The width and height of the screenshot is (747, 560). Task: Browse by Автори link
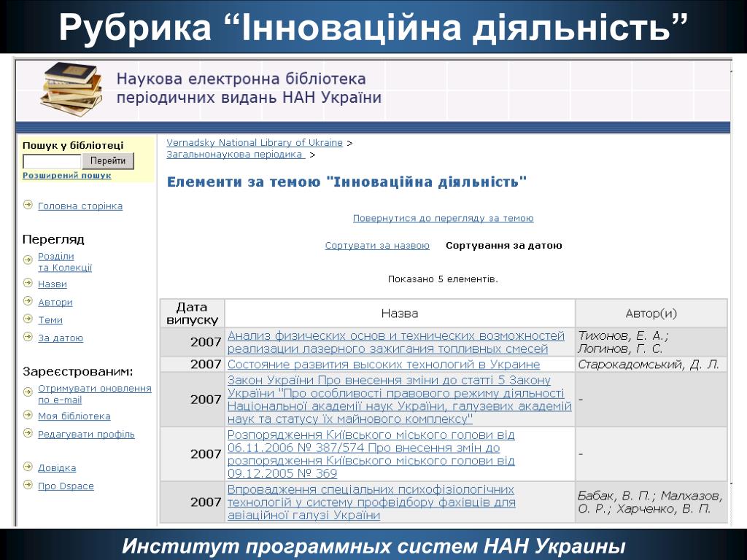coord(55,303)
